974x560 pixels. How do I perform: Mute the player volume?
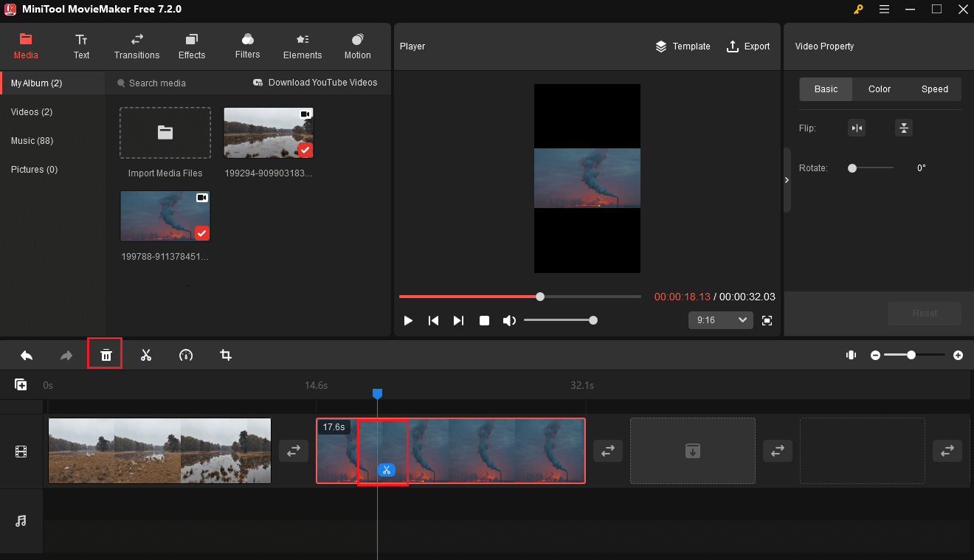point(509,320)
